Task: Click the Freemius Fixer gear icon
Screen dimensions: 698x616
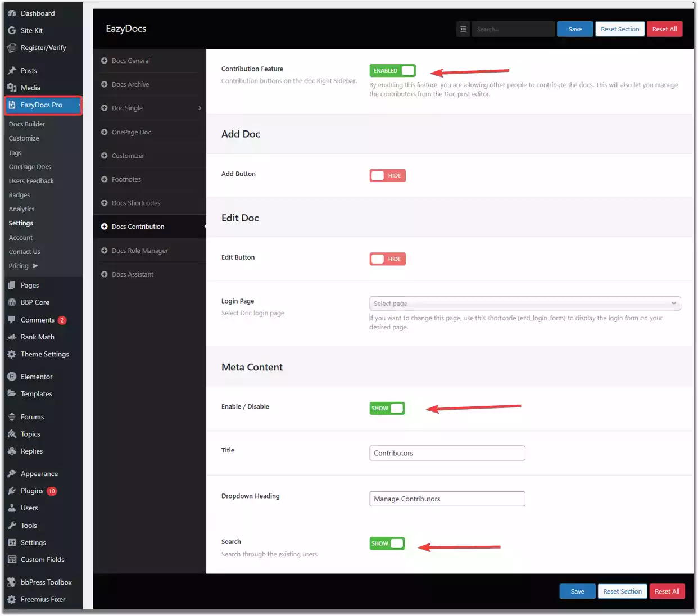Action: pos(12,600)
